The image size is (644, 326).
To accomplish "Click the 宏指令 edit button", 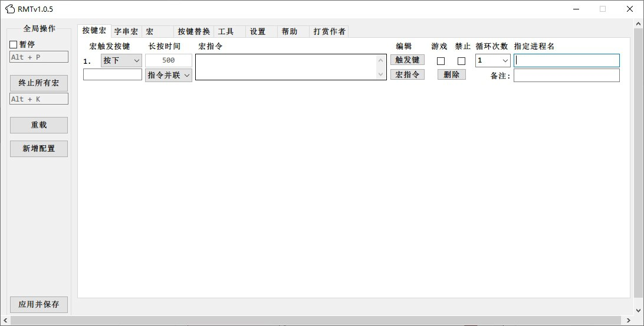I will click(408, 75).
